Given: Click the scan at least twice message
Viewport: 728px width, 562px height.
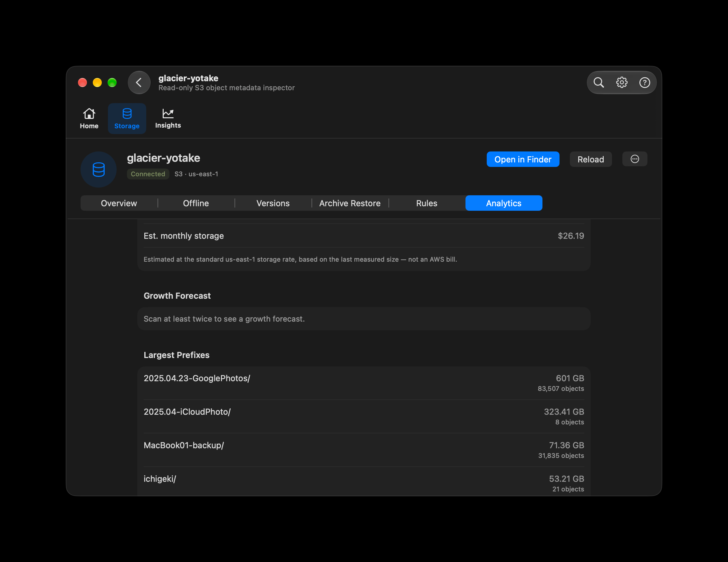Looking at the screenshot, I should (224, 319).
